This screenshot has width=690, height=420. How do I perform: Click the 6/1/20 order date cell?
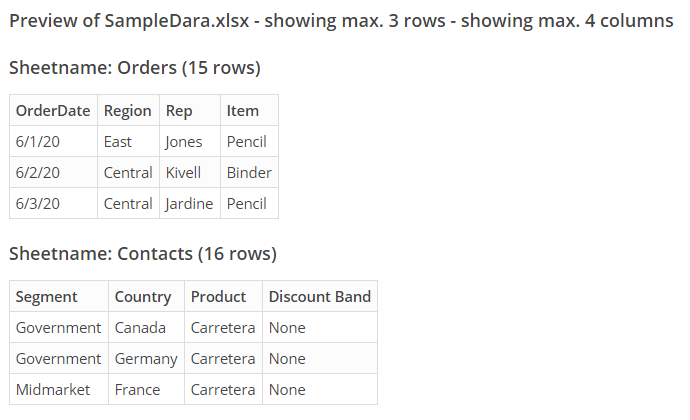38,142
